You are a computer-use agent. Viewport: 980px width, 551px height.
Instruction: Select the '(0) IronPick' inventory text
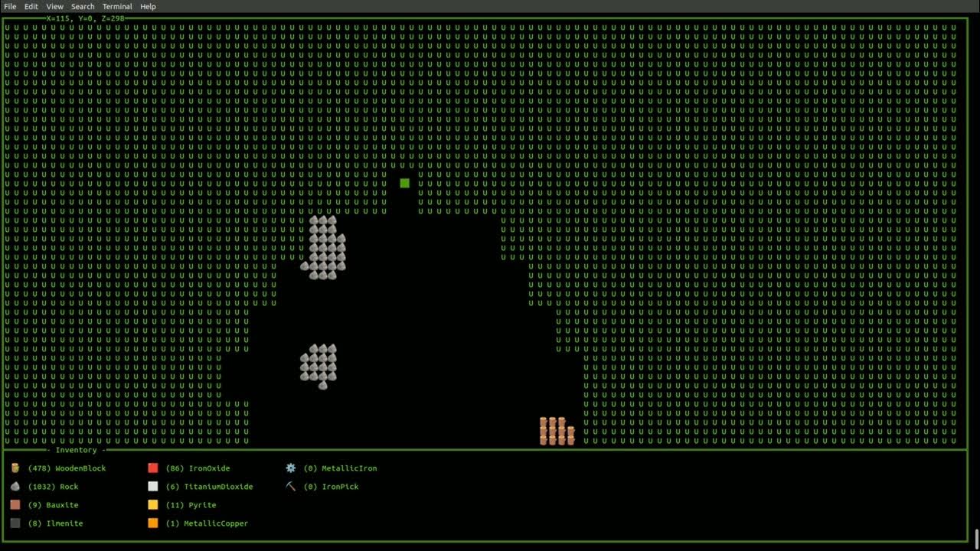(x=331, y=487)
